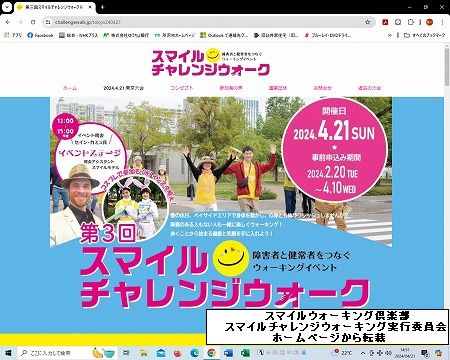The height and width of the screenshot is (360, 450).
Task: Open Microsoft Excel from the taskbar
Action: point(245,353)
